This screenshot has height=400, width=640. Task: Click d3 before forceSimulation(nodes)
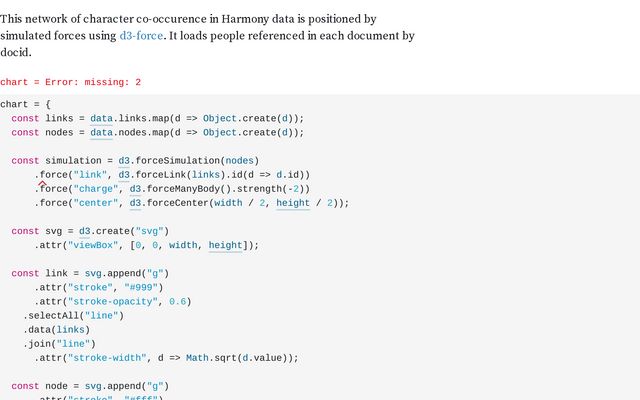(x=124, y=160)
